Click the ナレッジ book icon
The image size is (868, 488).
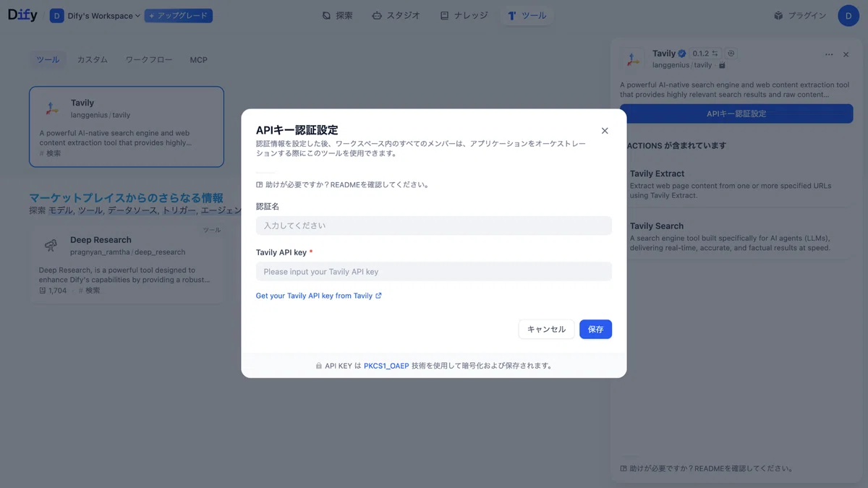[444, 15]
